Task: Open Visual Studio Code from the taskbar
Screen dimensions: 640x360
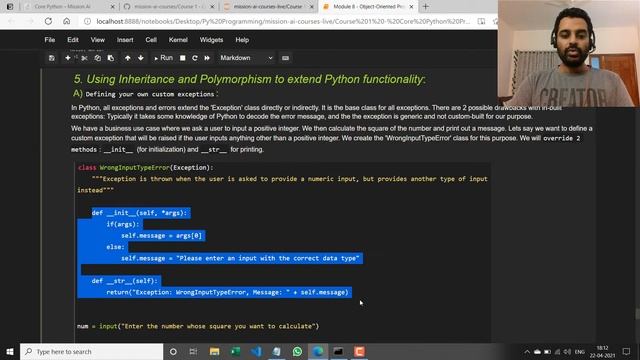Action: pyautogui.click(x=256, y=351)
